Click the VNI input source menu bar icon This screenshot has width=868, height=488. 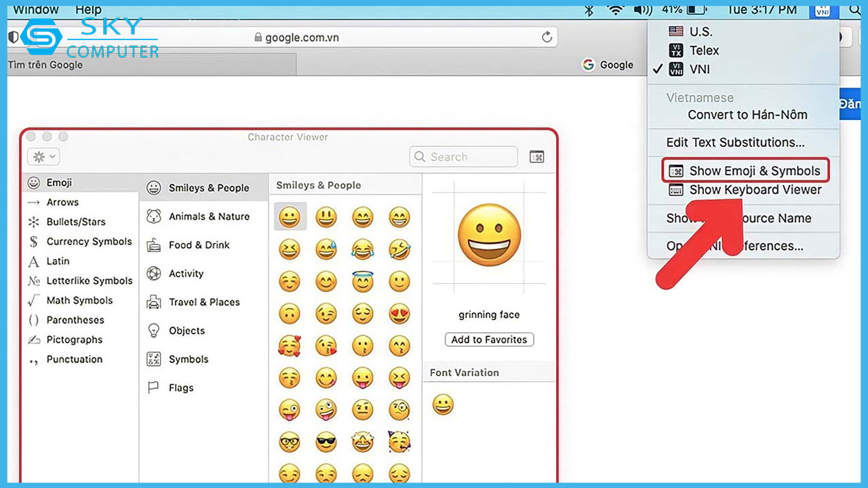coord(823,11)
